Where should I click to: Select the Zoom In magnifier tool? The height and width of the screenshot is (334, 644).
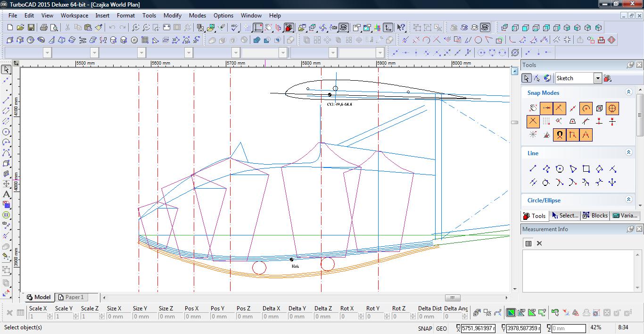(135, 28)
